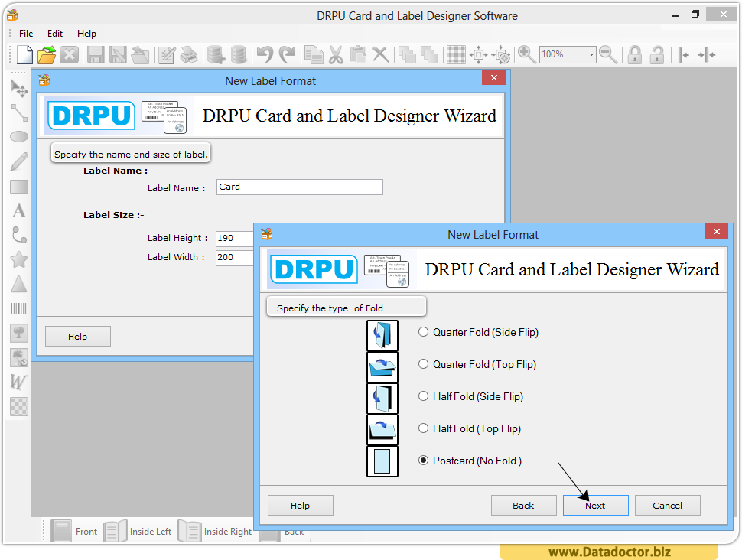
Task: Click the undo arrow in toolbar
Action: [265, 54]
